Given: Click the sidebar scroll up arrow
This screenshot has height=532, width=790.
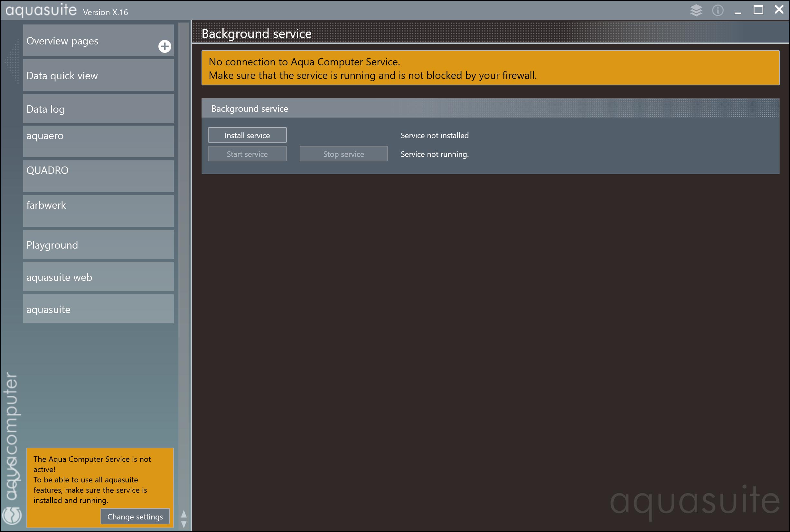Looking at the screenshot, I should (x=184, y=514).
